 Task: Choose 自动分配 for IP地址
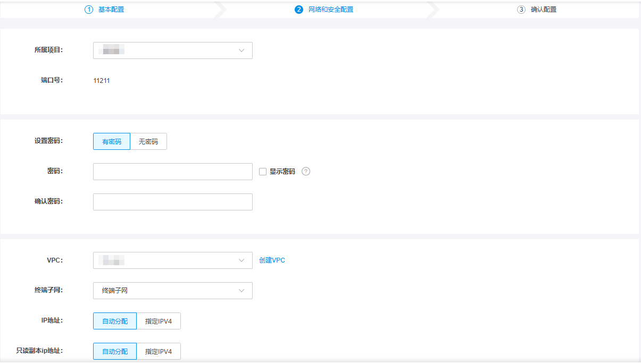(x=115, y=321)
